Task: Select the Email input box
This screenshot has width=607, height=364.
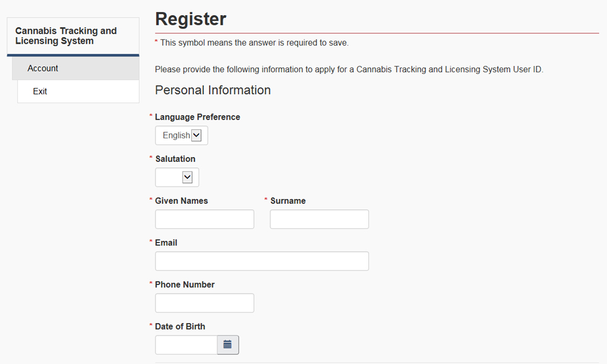Action: pyautogui.click(x=262, y=261)
